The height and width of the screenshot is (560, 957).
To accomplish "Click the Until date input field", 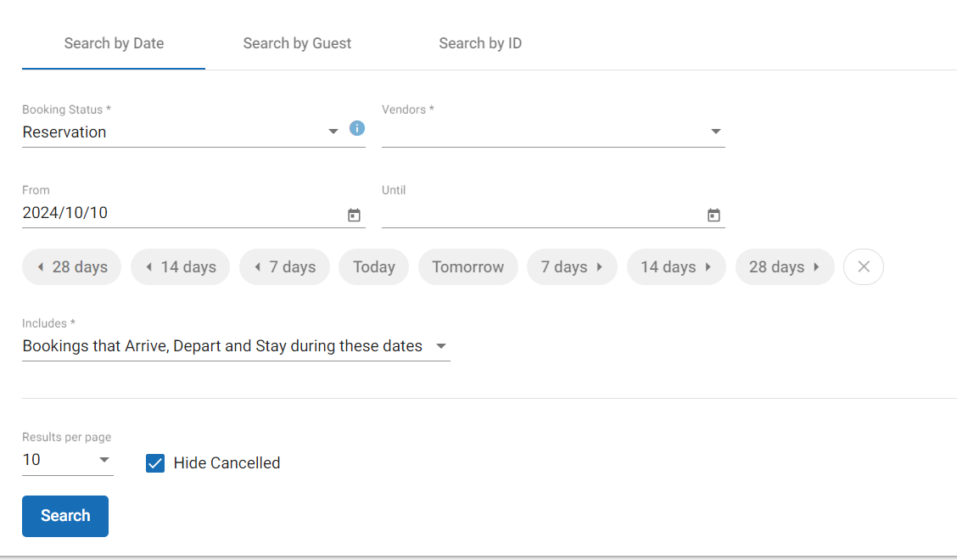I will pos(539,214).
